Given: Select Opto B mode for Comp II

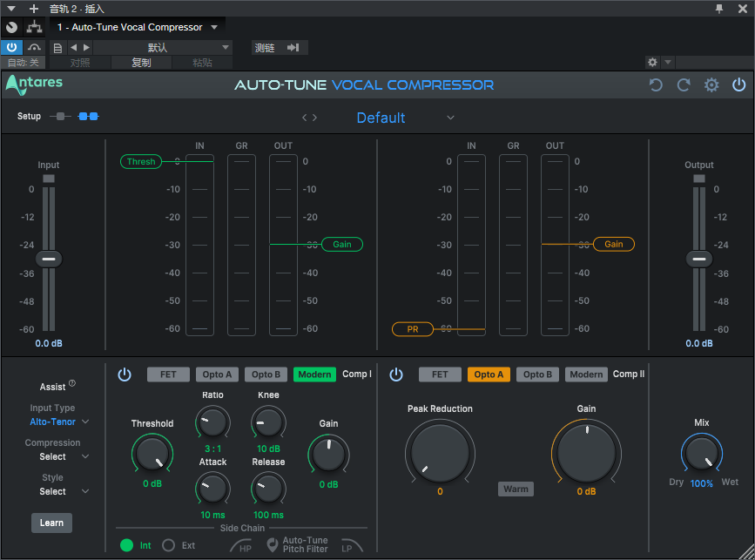Looking at the screenshot, I should (537, 374).
